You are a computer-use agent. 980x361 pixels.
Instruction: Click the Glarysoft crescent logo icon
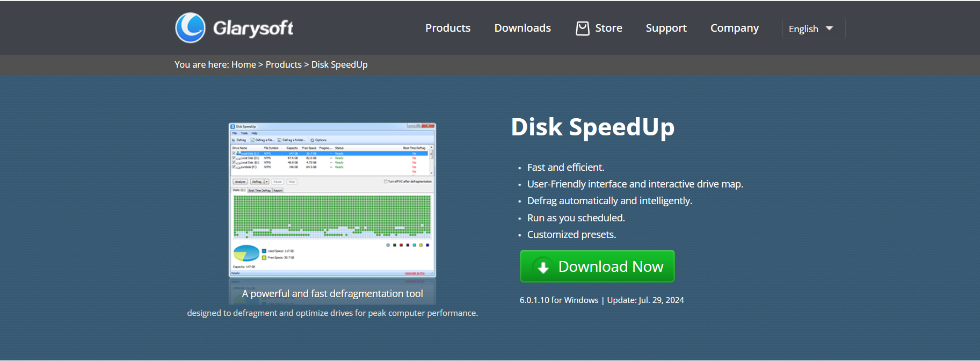click(190, 28)
